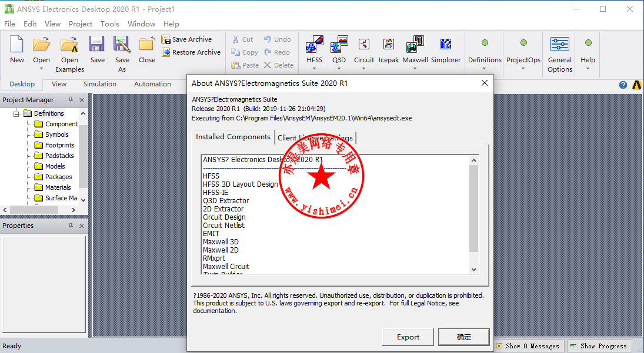Open the File menu
The height and width of the screenshot is (353, 644).
coord(9,23)
